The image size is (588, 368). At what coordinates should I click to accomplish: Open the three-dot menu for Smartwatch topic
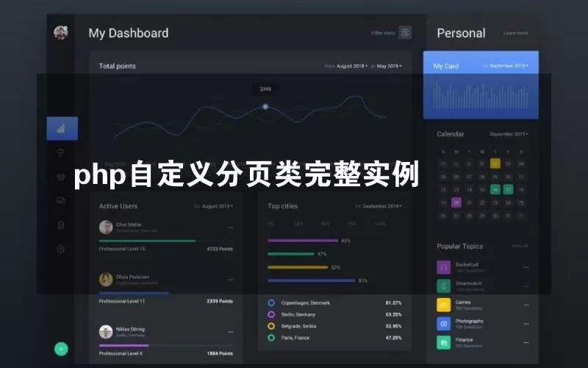(526, 286)
